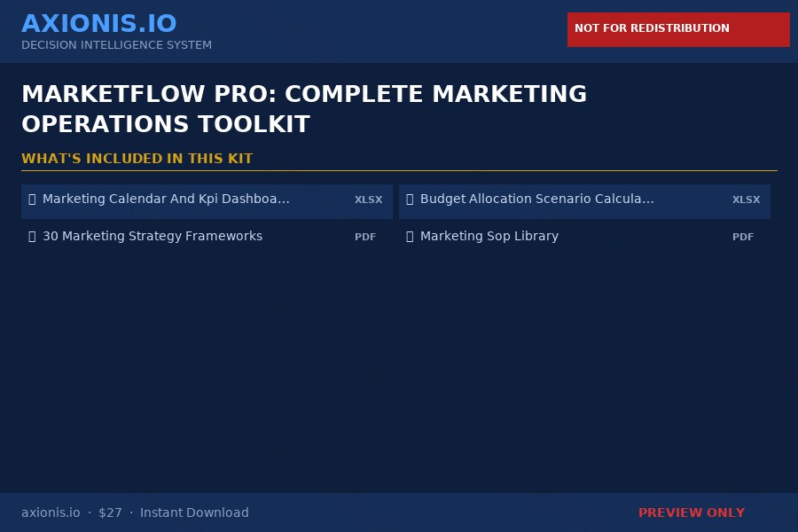Select the Budget Allocation Scenario Calculator row

click(x=584, y=201)
